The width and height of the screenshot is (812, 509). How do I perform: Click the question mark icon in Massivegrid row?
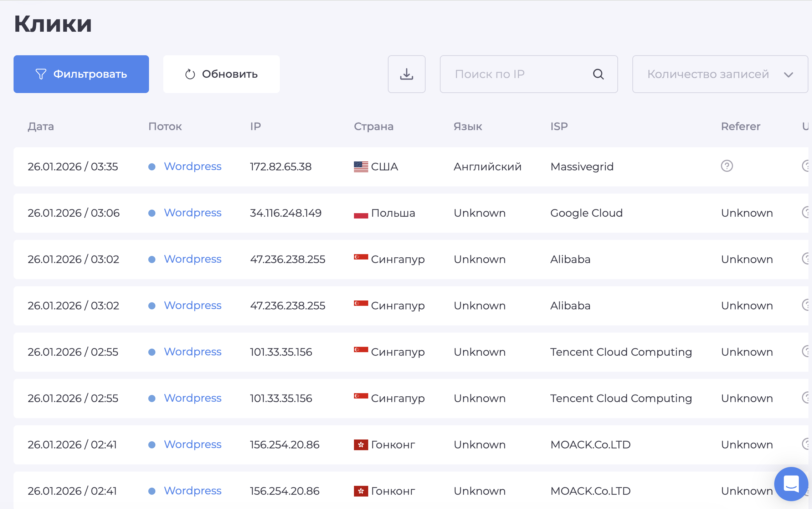point(727,166)
